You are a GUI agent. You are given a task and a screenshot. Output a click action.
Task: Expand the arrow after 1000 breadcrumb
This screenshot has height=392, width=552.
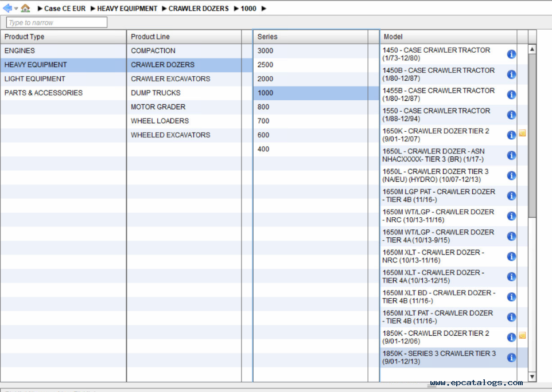(264, 9)
